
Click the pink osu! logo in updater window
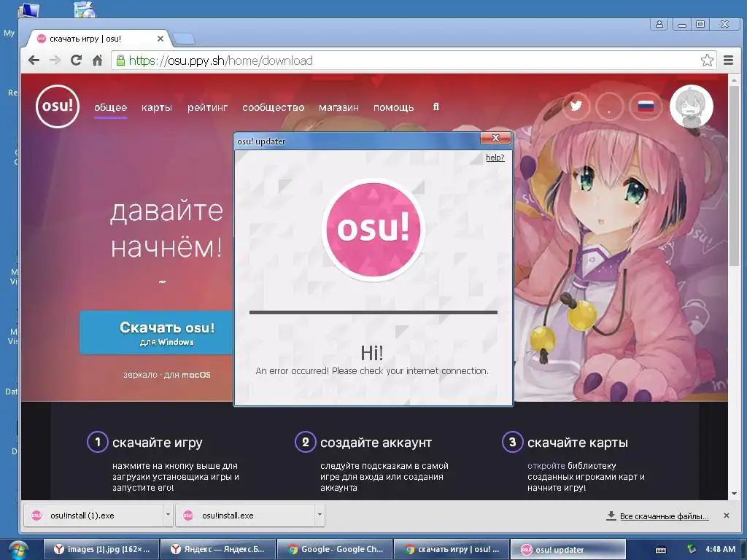tap(373, 230)
